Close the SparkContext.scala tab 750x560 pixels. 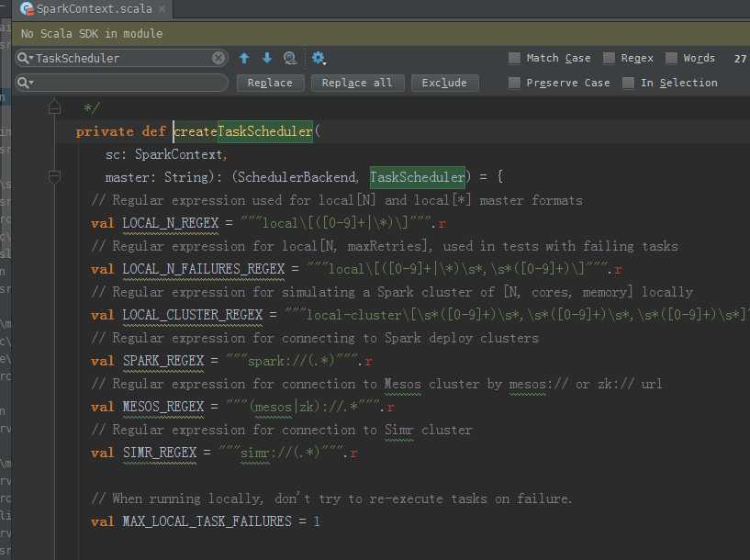pos(162,8)
